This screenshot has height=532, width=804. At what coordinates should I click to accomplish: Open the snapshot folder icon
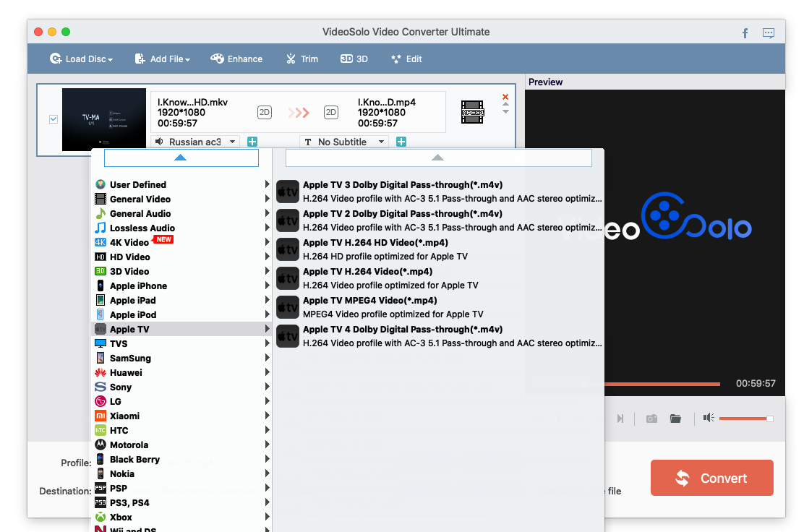pos(675,419)
